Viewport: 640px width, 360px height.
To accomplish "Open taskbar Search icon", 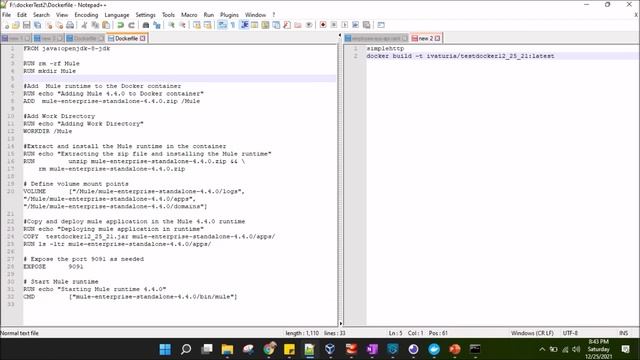I will coord(186,349).
